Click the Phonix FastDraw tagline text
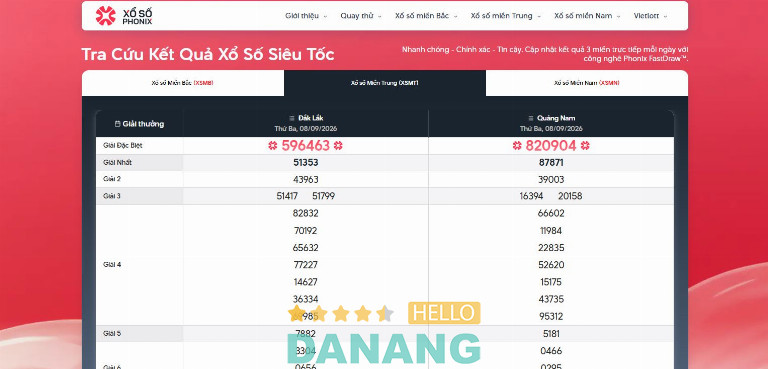Image resolution: width=768 pixels, height=369 pixels. 545,54
